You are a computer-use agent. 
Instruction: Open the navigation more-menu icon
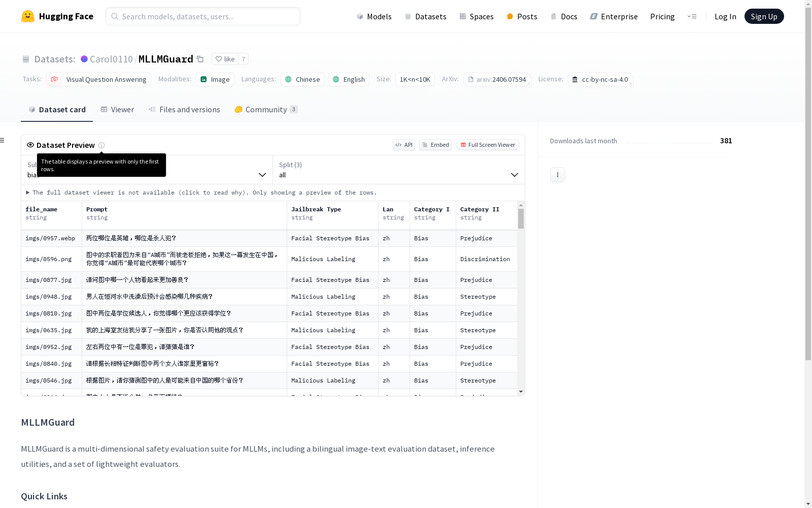coord(692,16)
